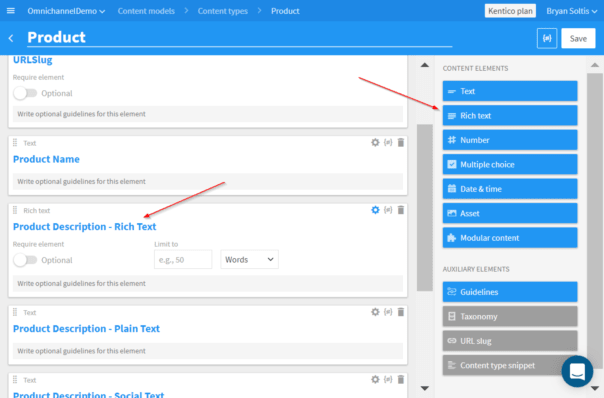Show codename for Product Description - Plain Text

(x=388, y=312)
